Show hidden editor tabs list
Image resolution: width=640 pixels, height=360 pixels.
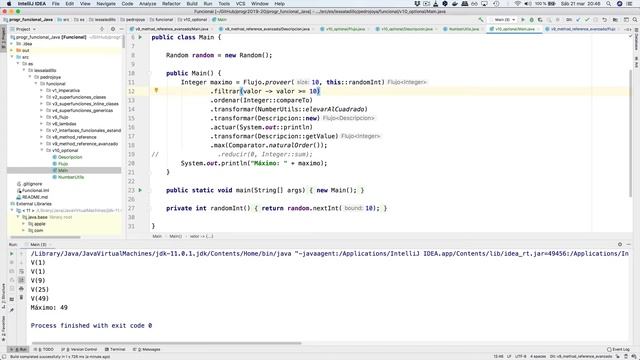point(628,29)
